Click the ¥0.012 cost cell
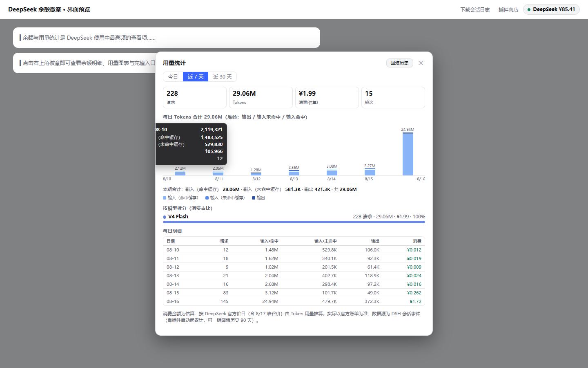 tap(414, 250)
